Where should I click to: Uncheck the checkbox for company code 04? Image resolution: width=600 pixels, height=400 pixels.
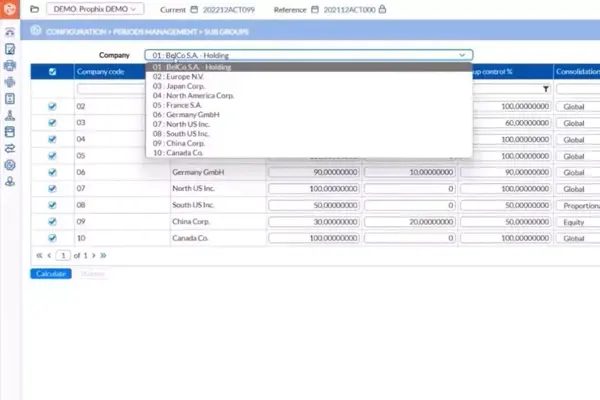pyautogui.click(x=52, y=139)
